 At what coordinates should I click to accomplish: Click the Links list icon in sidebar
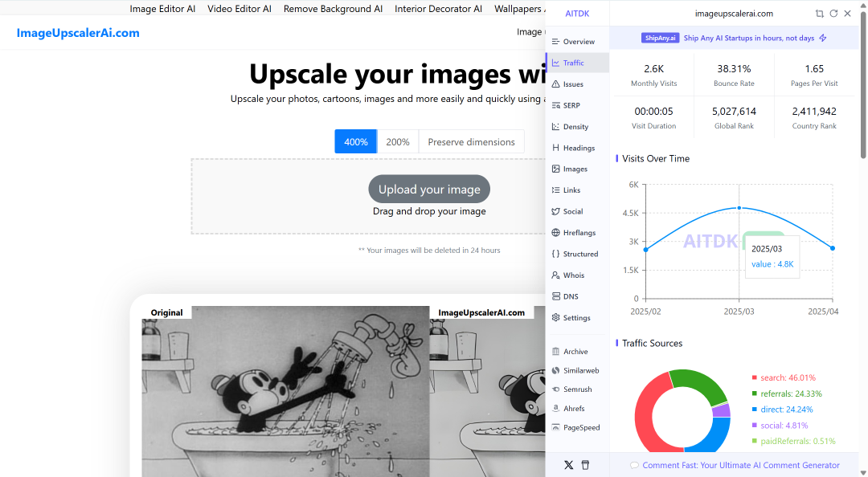(556, 190)
